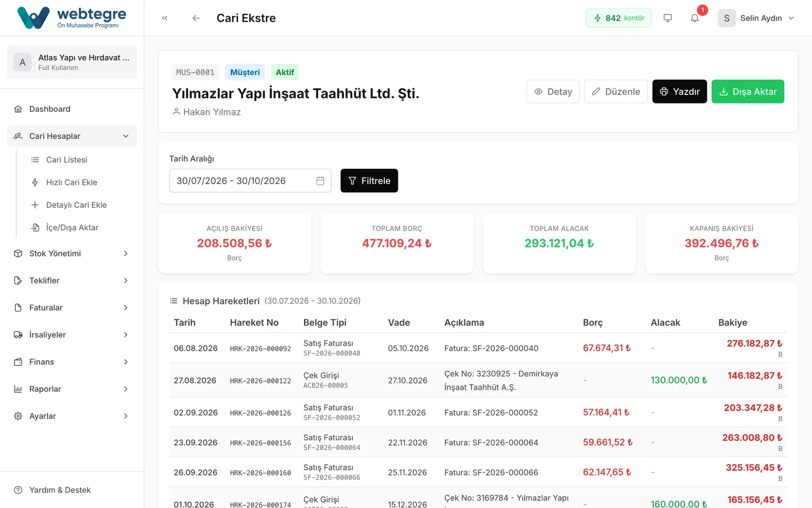Go back using the left arrow icon
Screen dimensions: 812x508
pos(196,18)
